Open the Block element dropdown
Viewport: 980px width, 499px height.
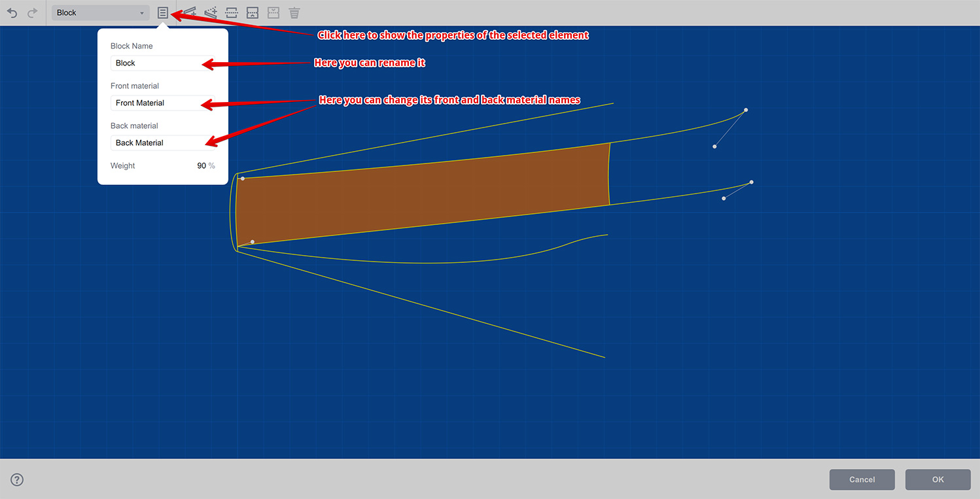pos(100,12)
